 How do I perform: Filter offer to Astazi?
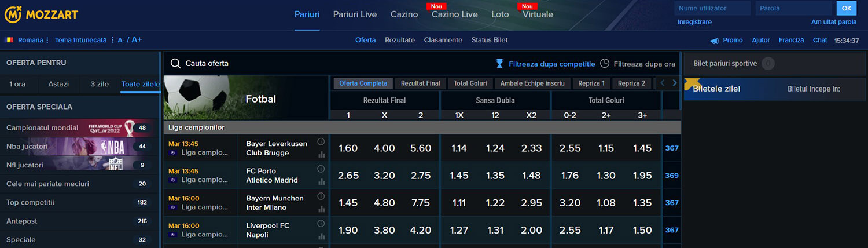(58, 84)
